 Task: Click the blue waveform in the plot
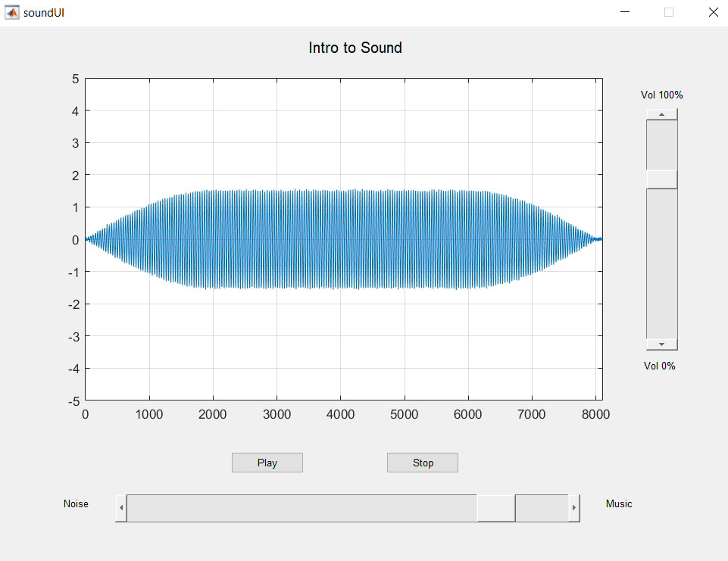(x=344, y=239)
